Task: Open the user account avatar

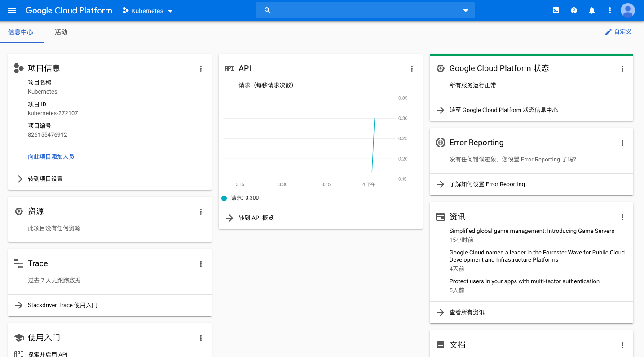Action: click(x=628, y=10)
